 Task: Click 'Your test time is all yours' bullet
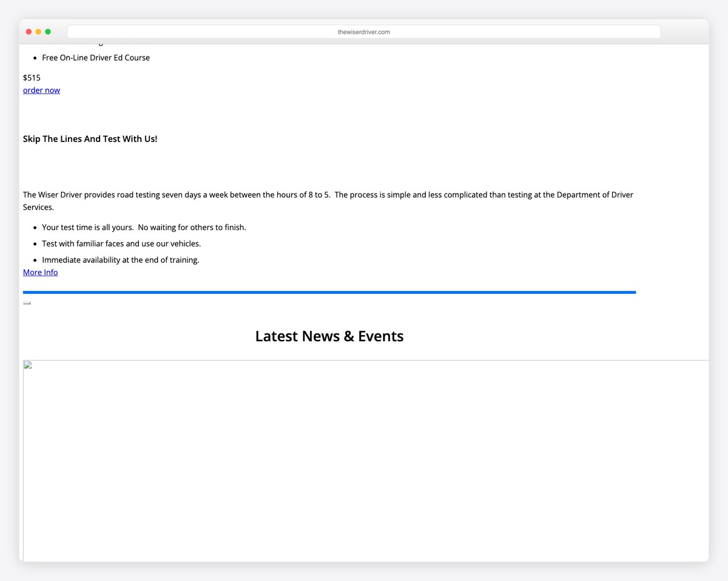144,227
